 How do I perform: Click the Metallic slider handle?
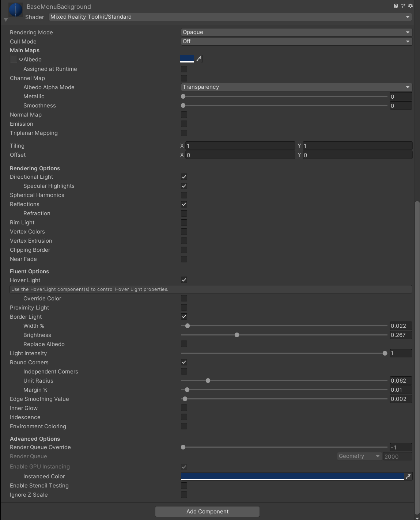pos(183,96)
